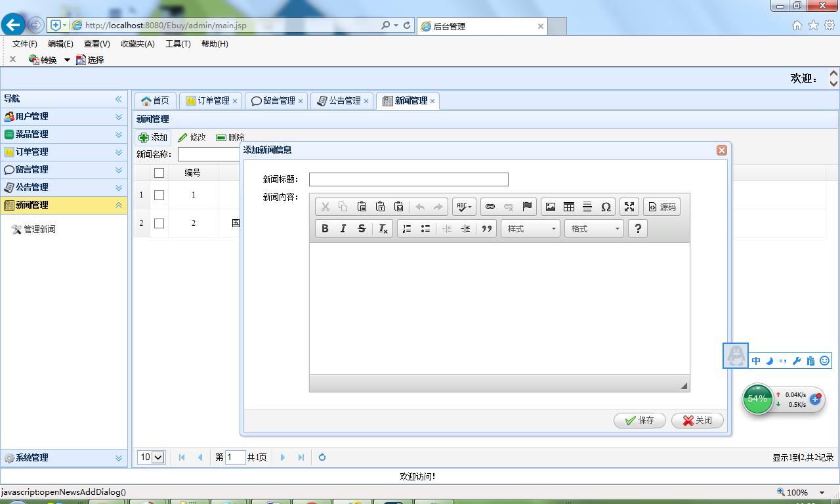Click the browser back button

13,25
